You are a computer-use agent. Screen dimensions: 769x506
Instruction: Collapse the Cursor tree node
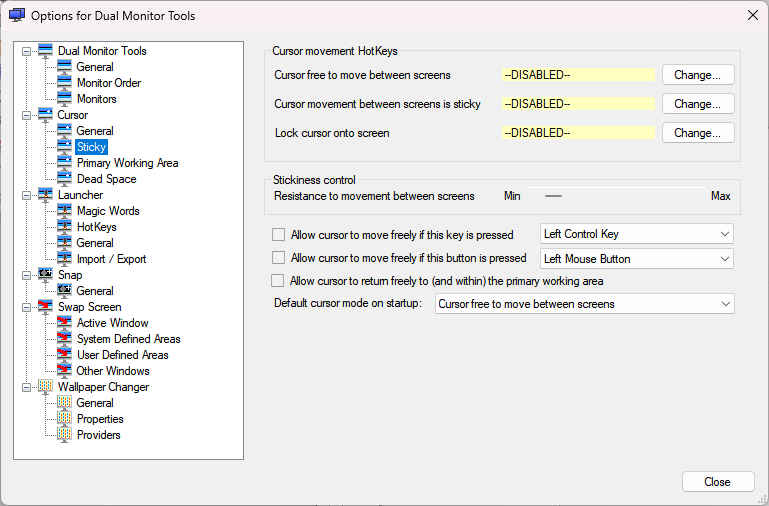pos(26,115)
